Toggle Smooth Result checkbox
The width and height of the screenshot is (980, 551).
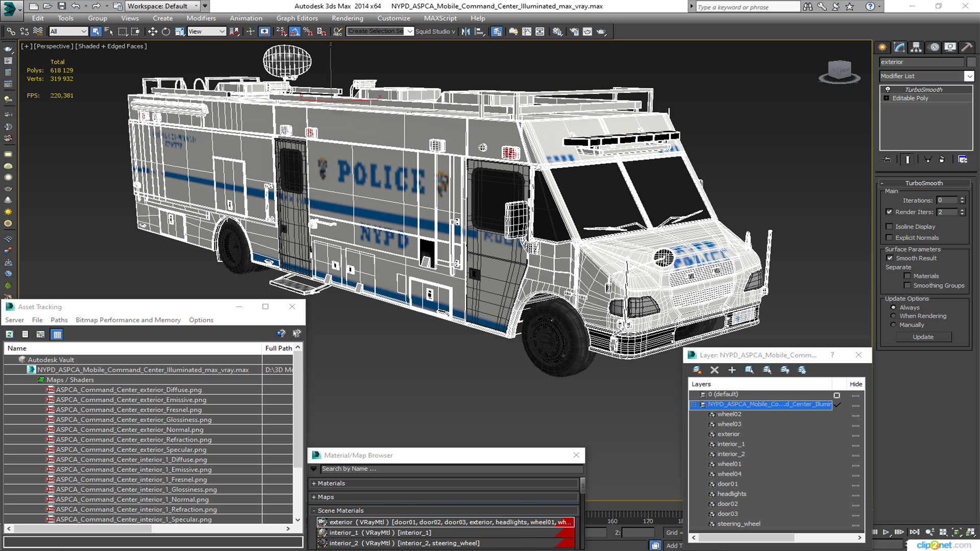coord(890,258)
